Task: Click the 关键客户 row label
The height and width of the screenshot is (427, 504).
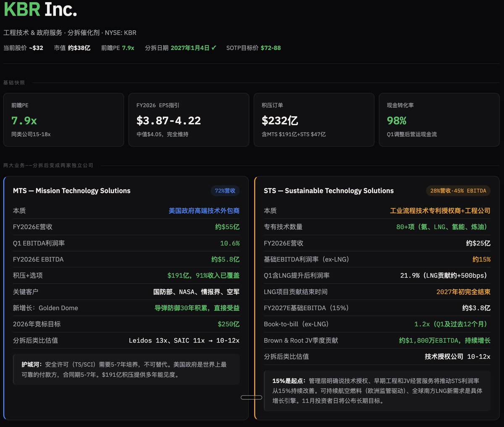Action: [26, 292]
